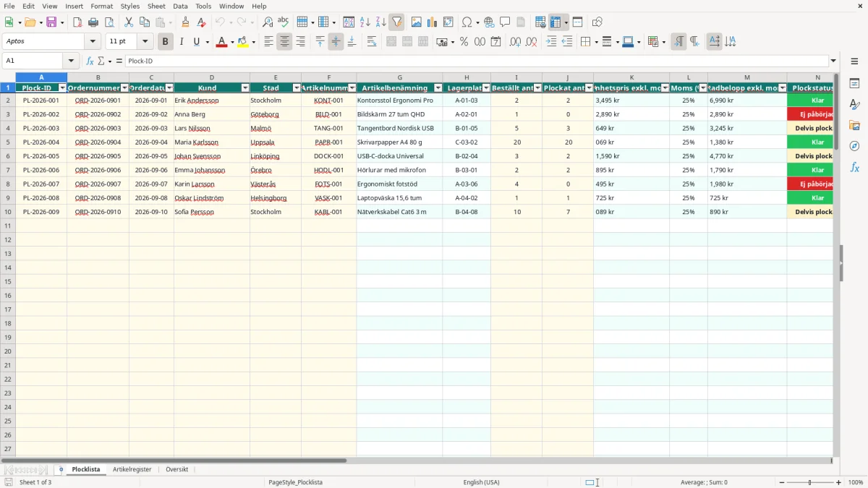Apply the yellow background highlight color
Image resolution: width=868 pixels, height=488 pixels.
(x=242, y=42)
